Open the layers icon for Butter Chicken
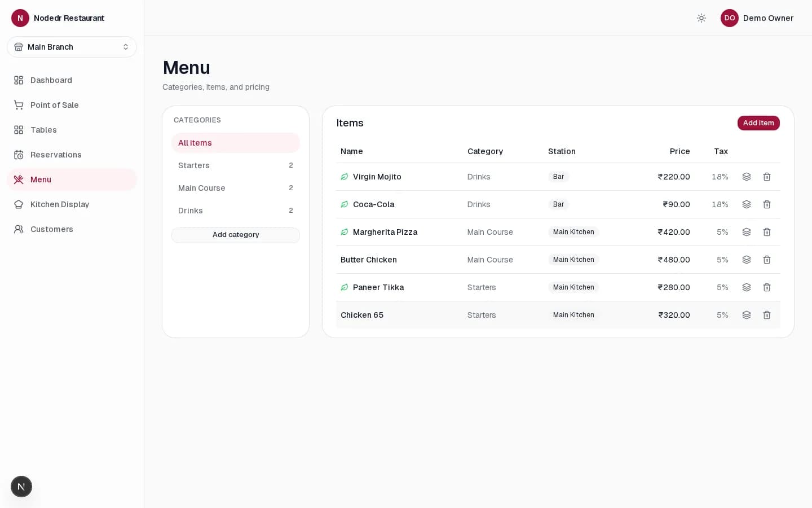Screen dimensions: 812x508 747,260
